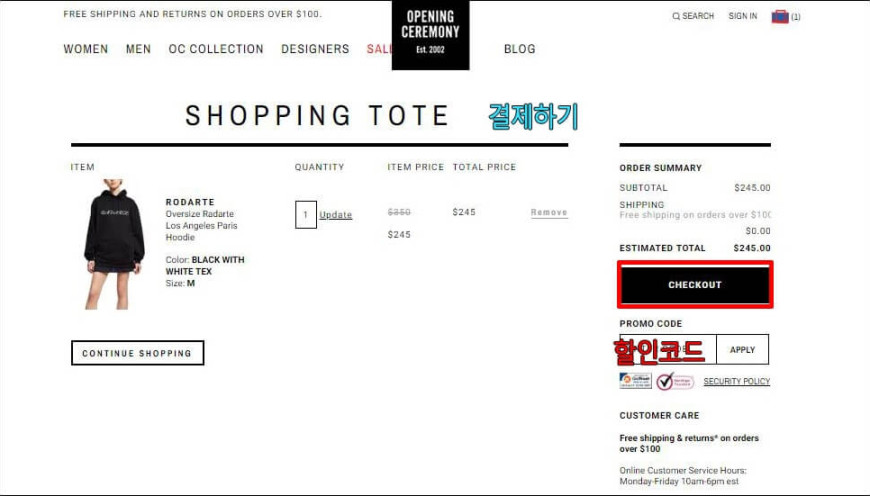Click CONTINUE SHOPPING button
Image resolution: width=870 pixels, height=496 pixels.
[x=138, y=353]
